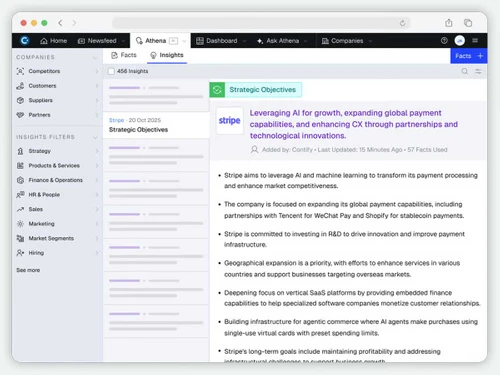Open the Newsfeed menu
This screenshot has width=500, height=375.
pyautogui.click(x=101, y=41)
